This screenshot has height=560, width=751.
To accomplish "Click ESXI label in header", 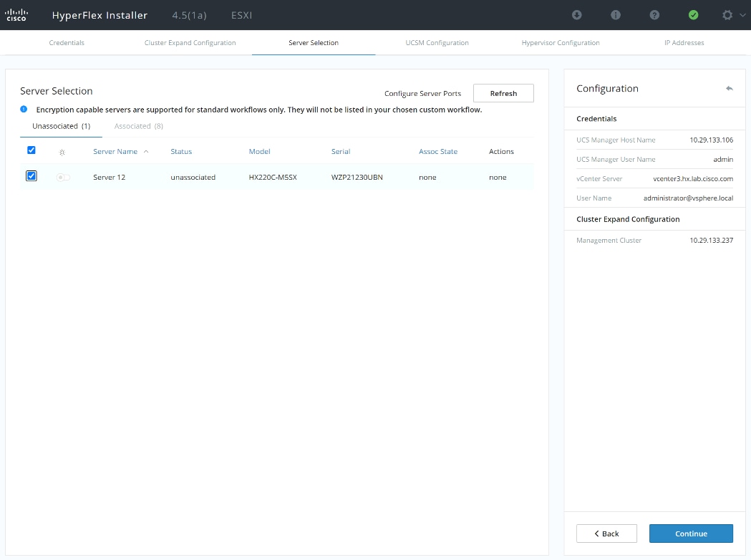I will (241, 15).
